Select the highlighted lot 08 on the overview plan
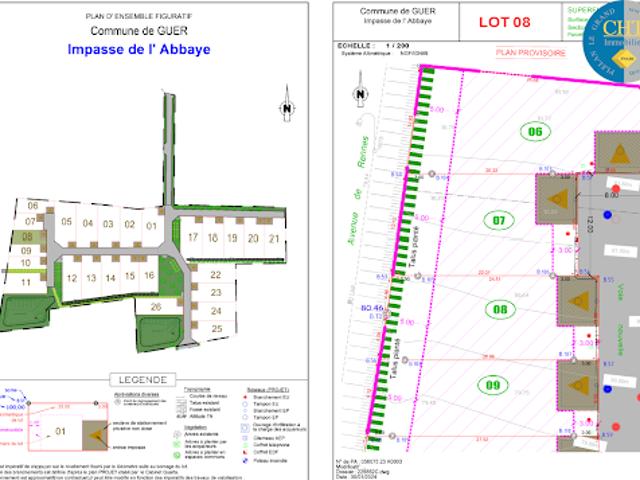 coord(27,236)
